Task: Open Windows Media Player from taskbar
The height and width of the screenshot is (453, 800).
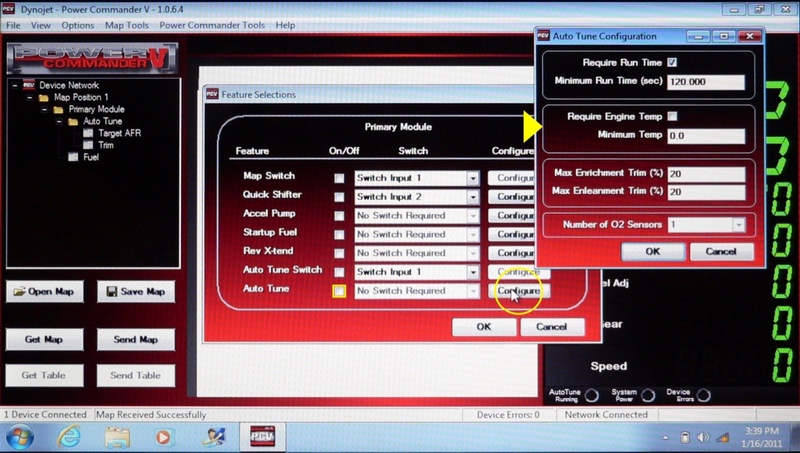Action: pos(164,436)
